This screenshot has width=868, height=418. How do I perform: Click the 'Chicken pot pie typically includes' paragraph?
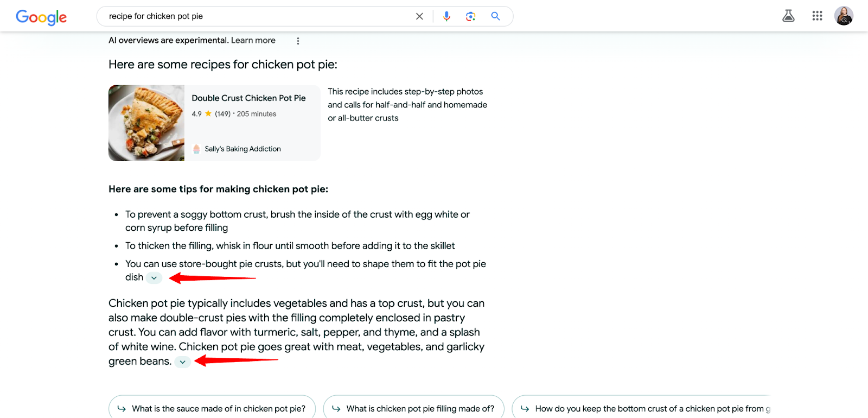tap(297, 332)
